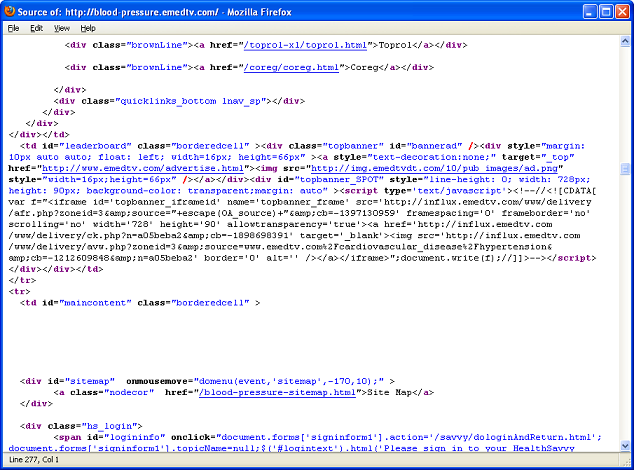Open the Edit menu
The height and width of the screenshot is (470, 634).
tap(36, 28)
